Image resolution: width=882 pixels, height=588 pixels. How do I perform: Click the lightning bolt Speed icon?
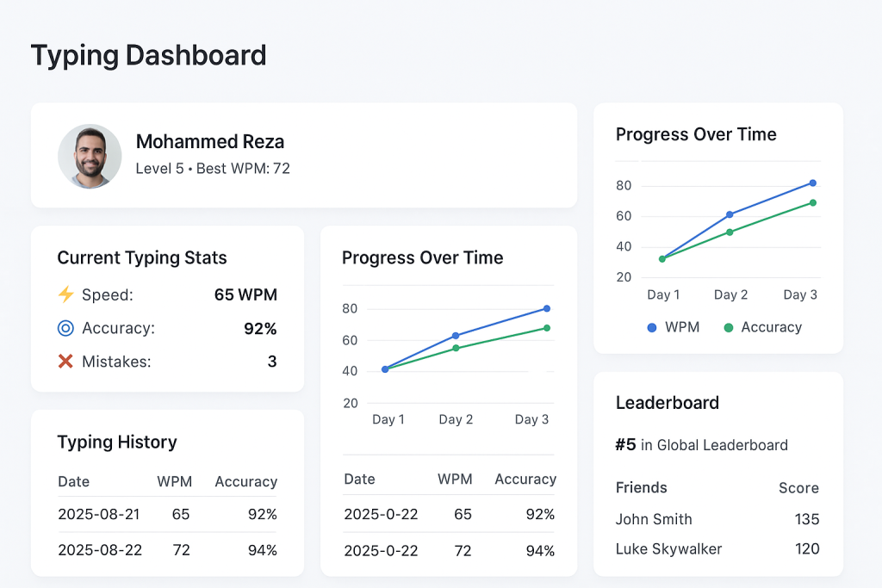click(65, 294)
